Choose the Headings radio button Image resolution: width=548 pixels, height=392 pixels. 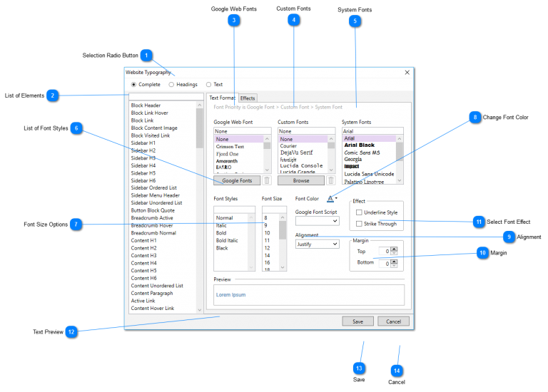coord(171,85)
